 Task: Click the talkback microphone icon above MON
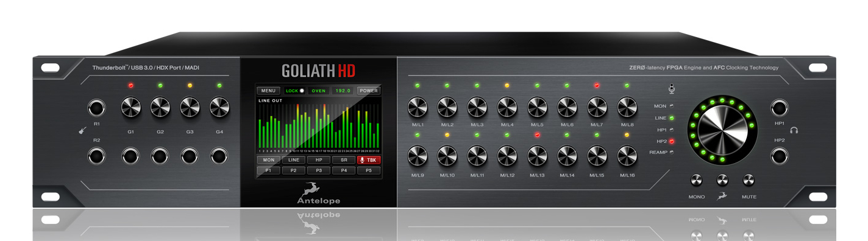(x=671, y=89)
